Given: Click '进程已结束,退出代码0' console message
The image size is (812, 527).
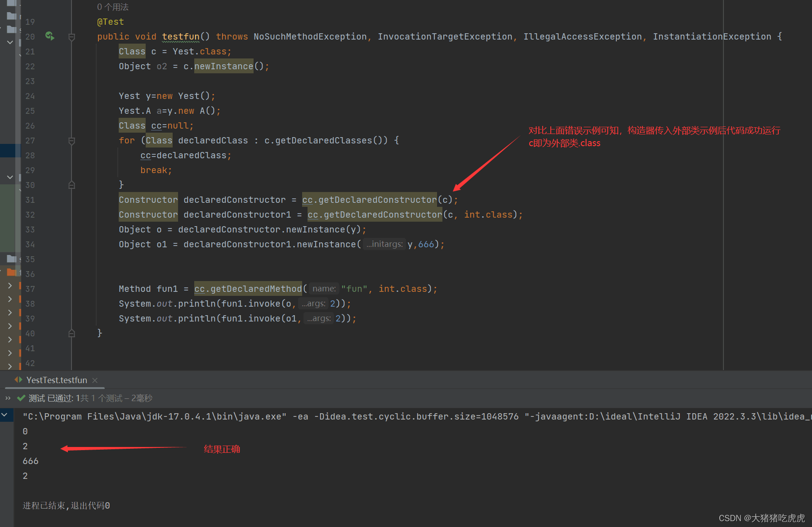Looking at the screenshot, I should (x=67, y=505).
